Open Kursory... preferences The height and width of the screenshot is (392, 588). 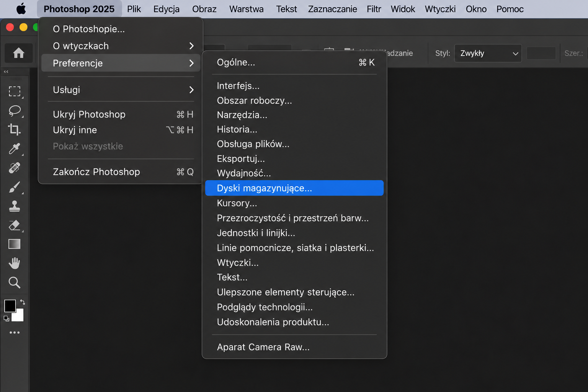coord(294,203)
